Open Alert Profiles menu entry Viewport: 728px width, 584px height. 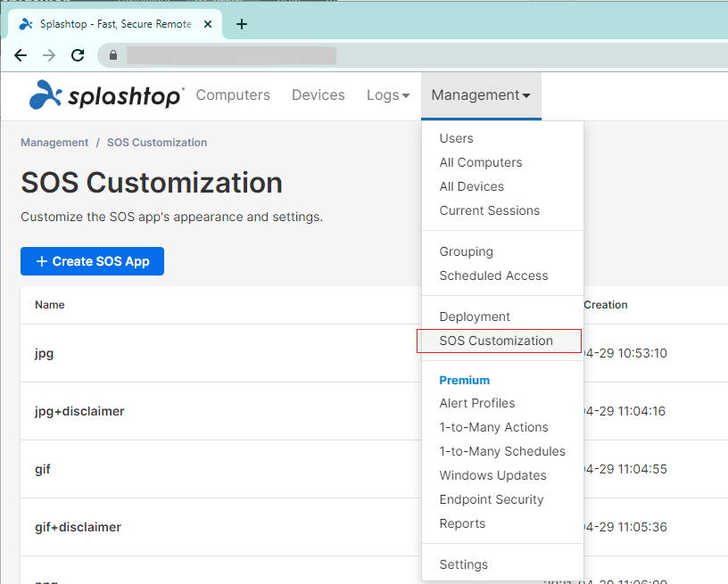476,403
